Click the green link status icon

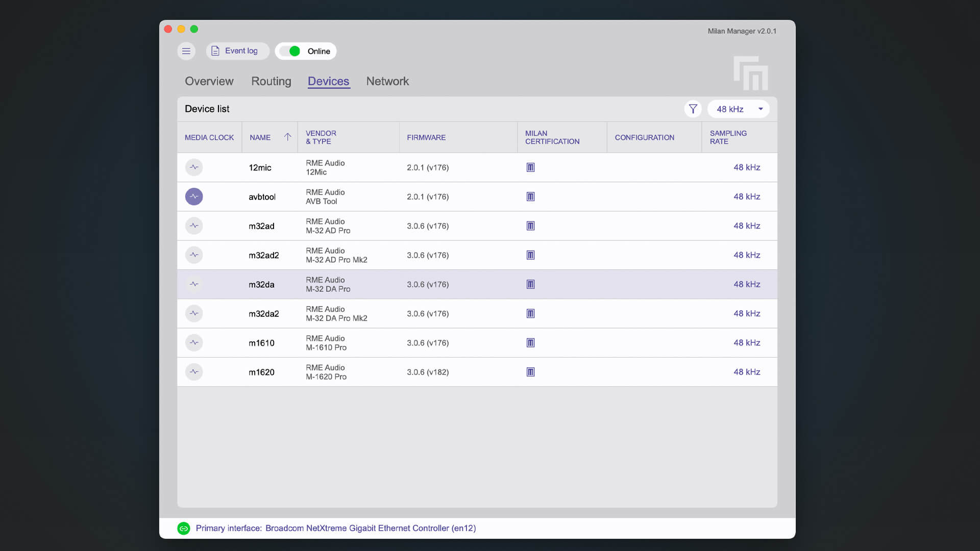pos(183,528)
